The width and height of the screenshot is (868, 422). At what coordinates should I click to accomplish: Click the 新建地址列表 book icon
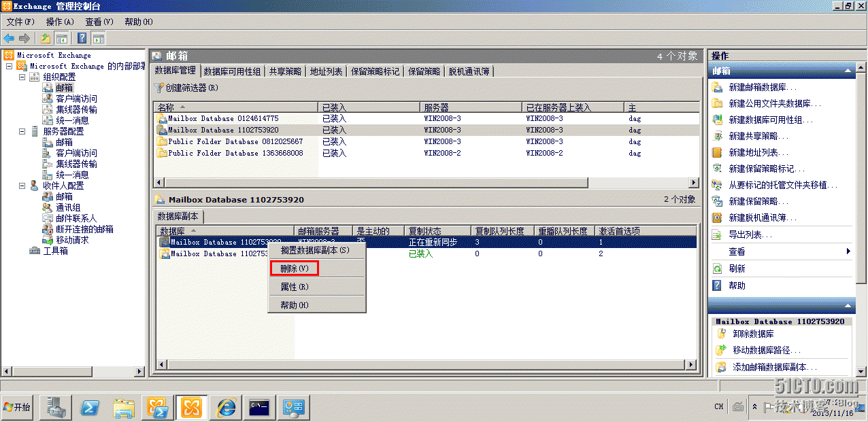pos(716,152)
